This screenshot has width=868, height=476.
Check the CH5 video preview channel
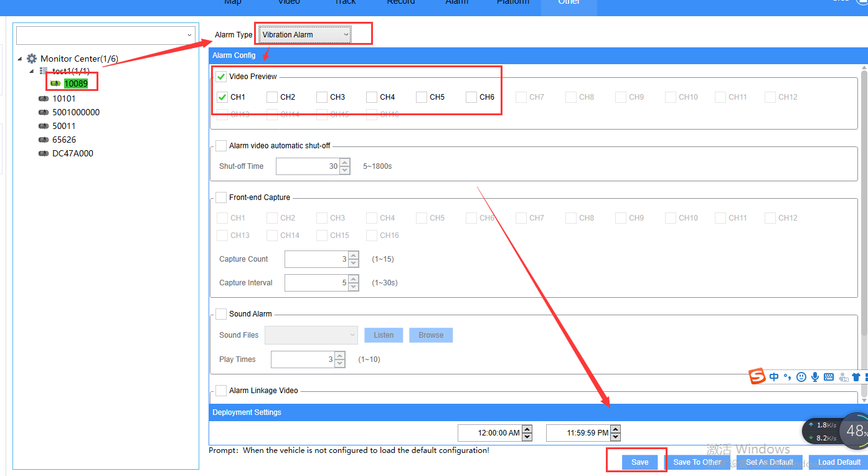click(x=421, y=97)
